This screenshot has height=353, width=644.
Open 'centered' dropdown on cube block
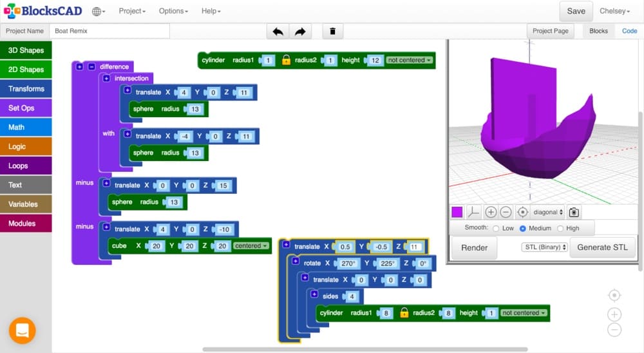[x=251, y=245]
